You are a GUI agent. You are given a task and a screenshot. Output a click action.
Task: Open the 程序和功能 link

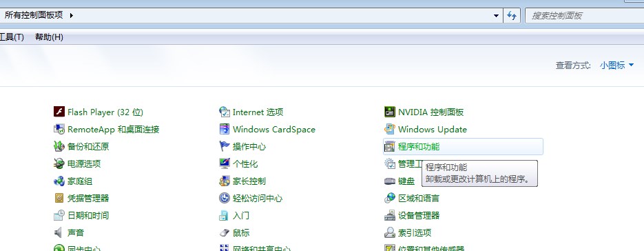[419, 146]
